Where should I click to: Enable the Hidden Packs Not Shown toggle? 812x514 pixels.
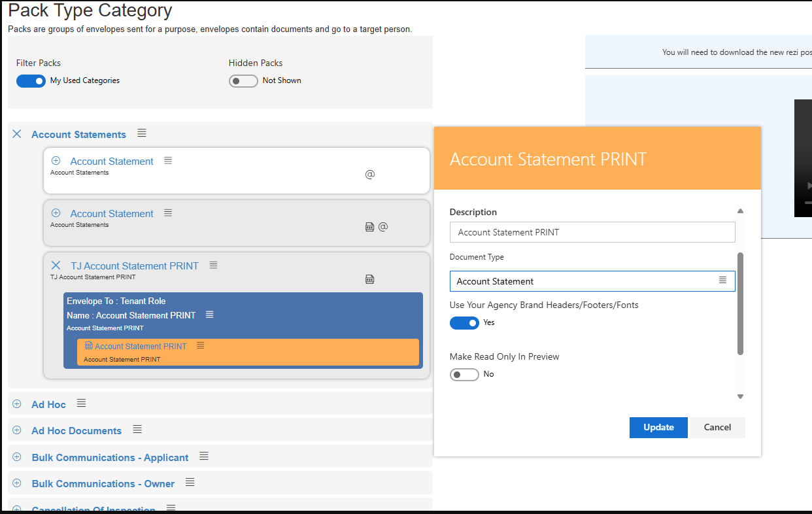click(243, 81)
